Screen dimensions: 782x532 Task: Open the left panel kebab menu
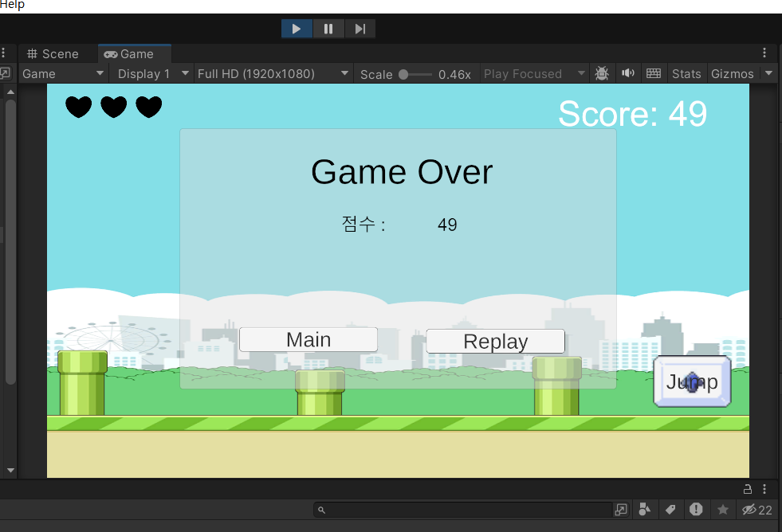[3, 53]
